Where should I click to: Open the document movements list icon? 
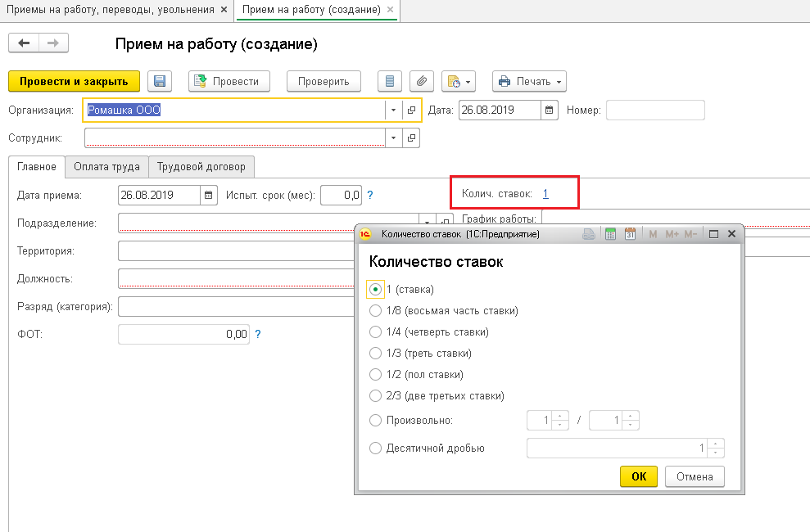tap(390, 82)
